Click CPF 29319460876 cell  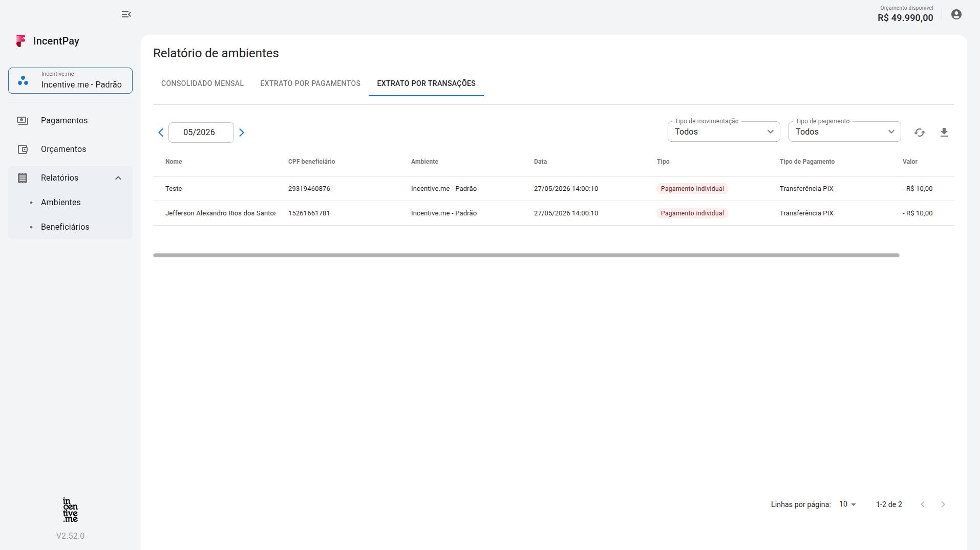click(x=309, y=189)
